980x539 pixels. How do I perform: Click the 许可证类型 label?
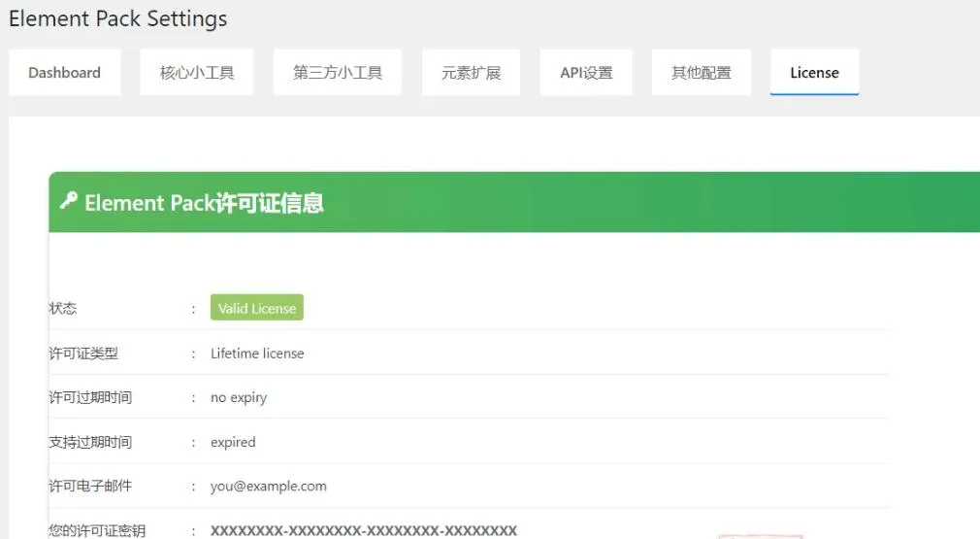(83, 354)
